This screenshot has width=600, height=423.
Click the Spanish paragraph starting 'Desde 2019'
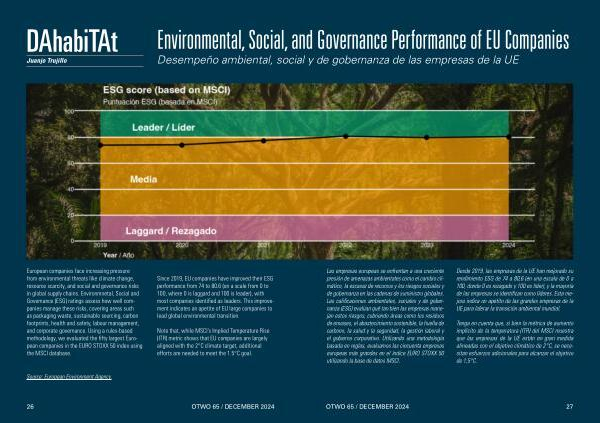[x=515, y=290]
